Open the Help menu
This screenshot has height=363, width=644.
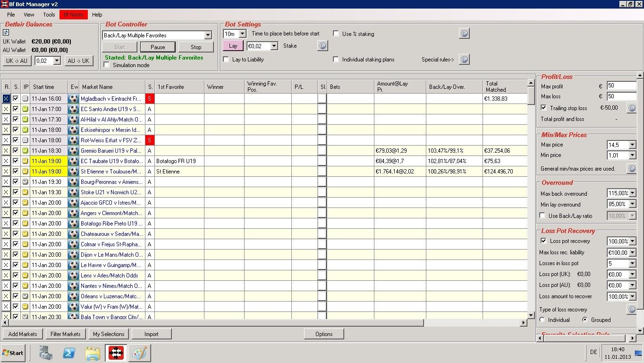[97, 15]
